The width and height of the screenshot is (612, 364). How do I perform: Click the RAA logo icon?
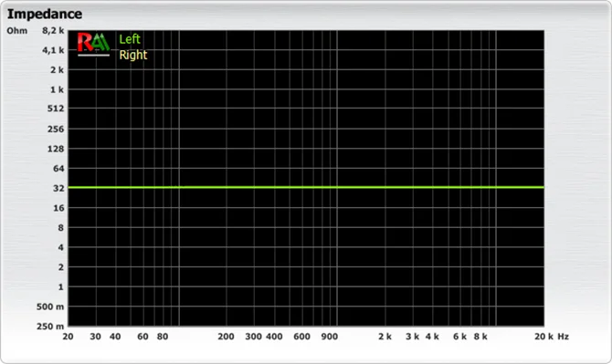[x=94, y=42]
